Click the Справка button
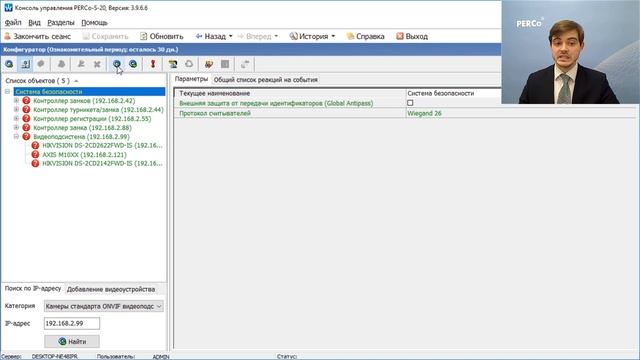 pyautogui.click(x=365, y=36)
